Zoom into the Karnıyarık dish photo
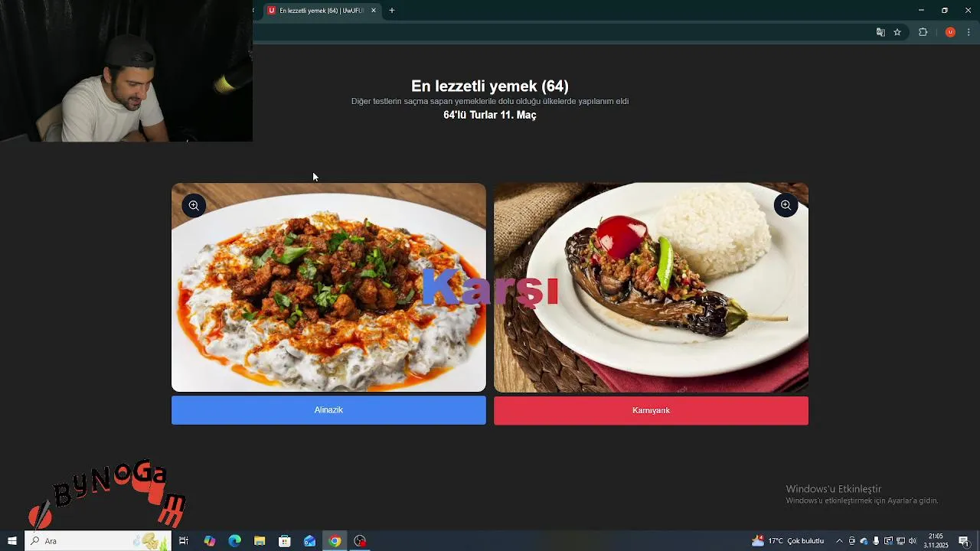The image size is (980, 551). 786,205
